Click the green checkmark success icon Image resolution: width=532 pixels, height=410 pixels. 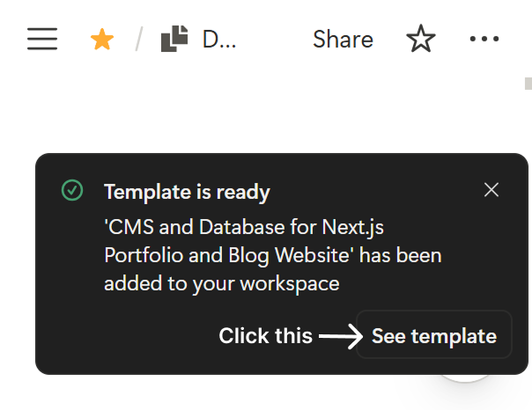click(72, 190)
